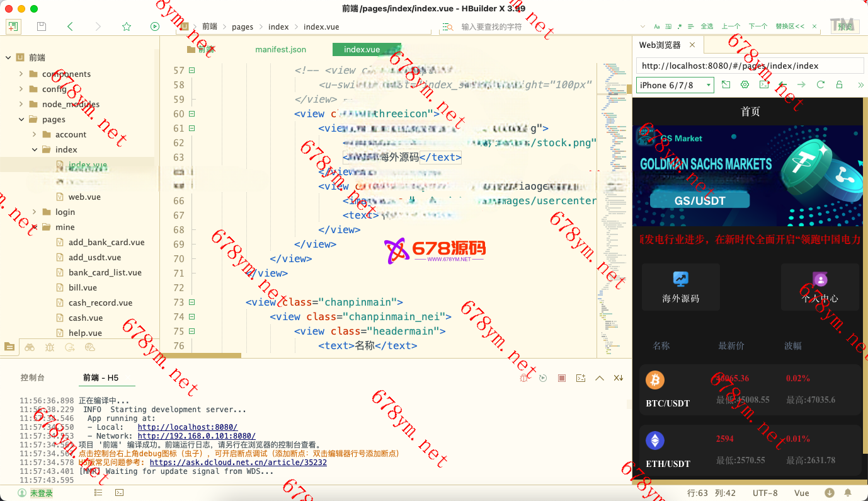Image resolution: width=868 pixels, height=501 pixels.
Task: Toggle the lock icon in preview toolbar
Action: (839, 84)
